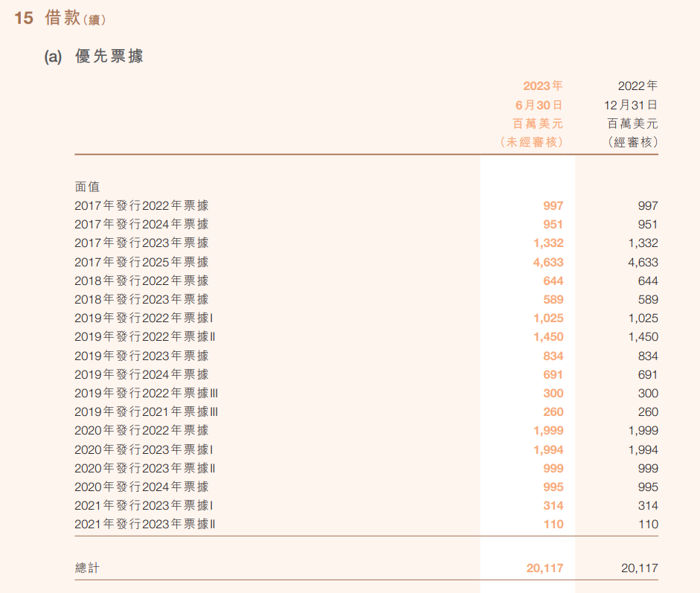Click the 總計 total row label
700x593 pixels.
click(87, 568)
